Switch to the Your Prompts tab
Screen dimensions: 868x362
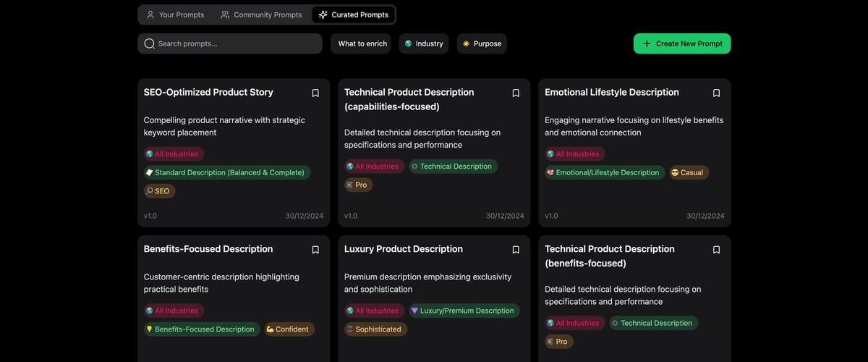click(x=175, y=14)
